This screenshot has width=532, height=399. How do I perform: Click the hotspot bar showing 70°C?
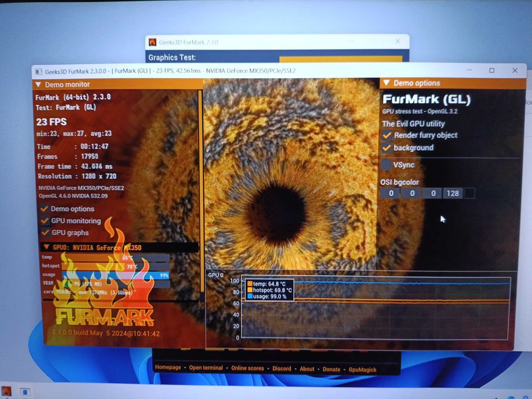tap(115, 266)
